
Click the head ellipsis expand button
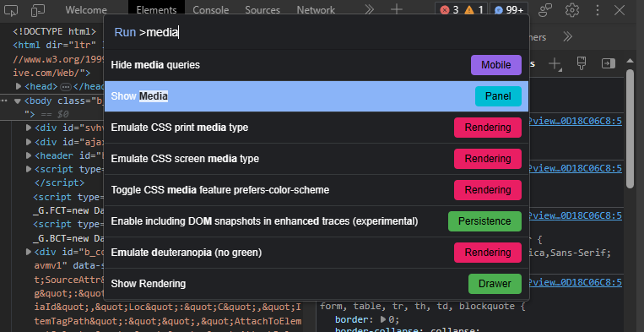click(x=66, y=87)
